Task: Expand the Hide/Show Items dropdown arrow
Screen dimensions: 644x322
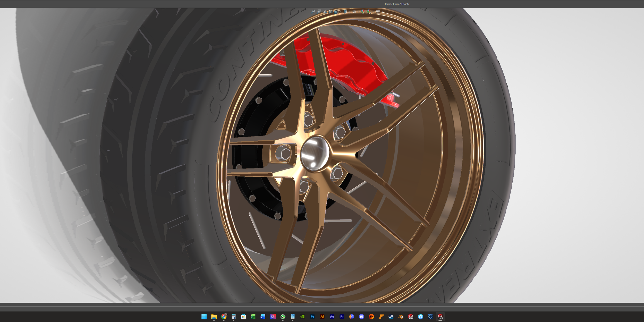Action: (359, 12)
